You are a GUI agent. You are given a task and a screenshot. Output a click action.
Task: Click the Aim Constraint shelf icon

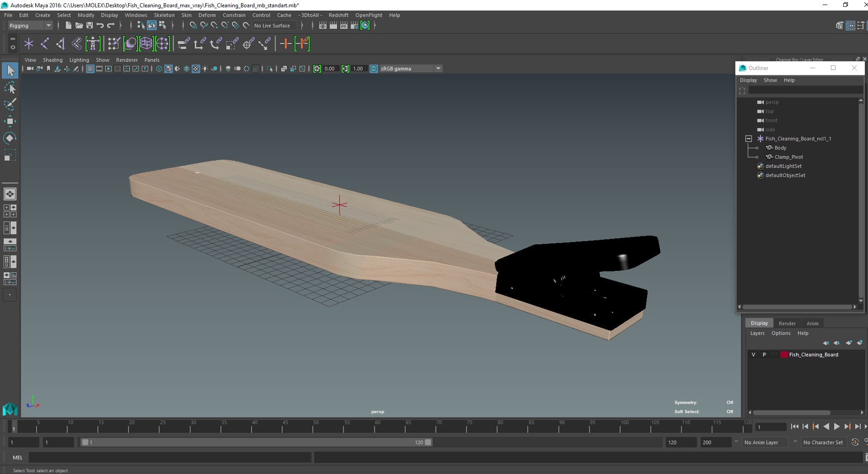point(248,44)
